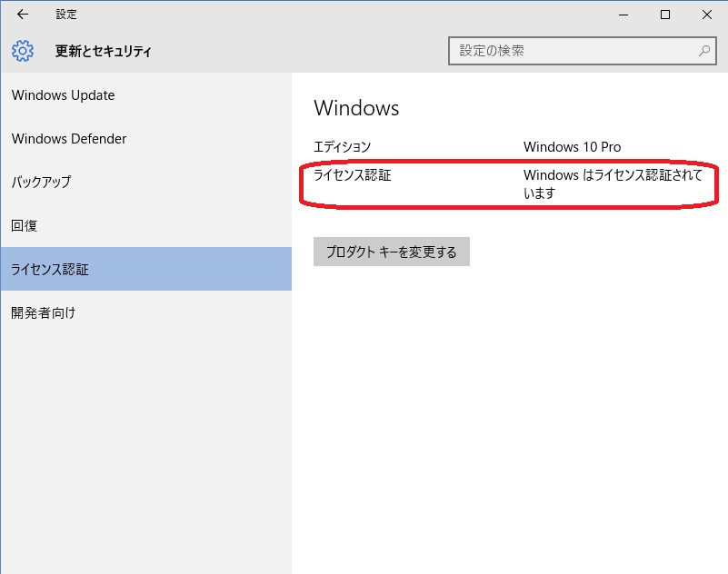Click the Windows 10 Pro edition value
Viewport: 728px width, 574px height.
point(572,147)
